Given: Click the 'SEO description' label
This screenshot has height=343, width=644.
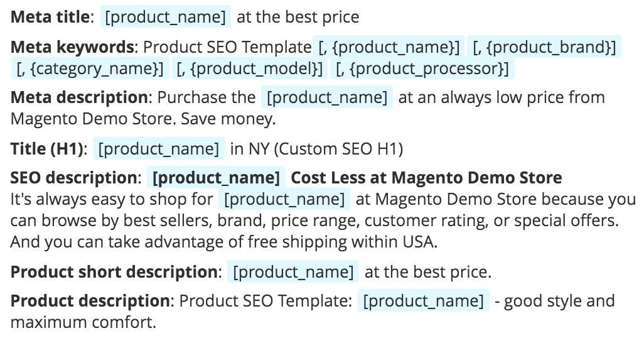Looking at the screenshot, I should point(73,178).
